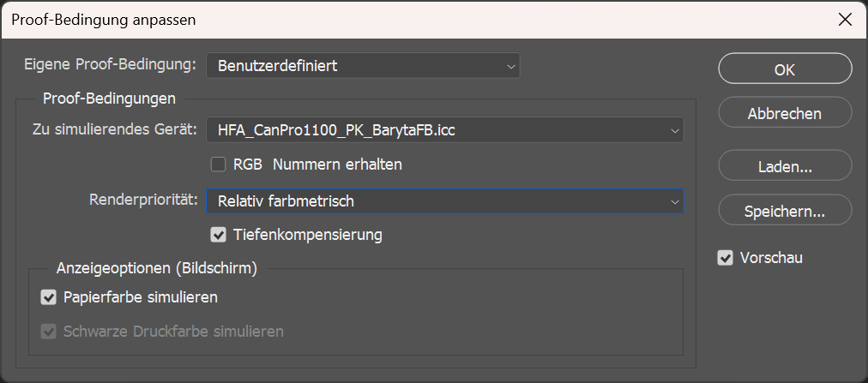Screen dimensions: 868x383
Task: Click chevron arrow of Benutzerdefiniert combo box
Action: [x=510, y=65]
